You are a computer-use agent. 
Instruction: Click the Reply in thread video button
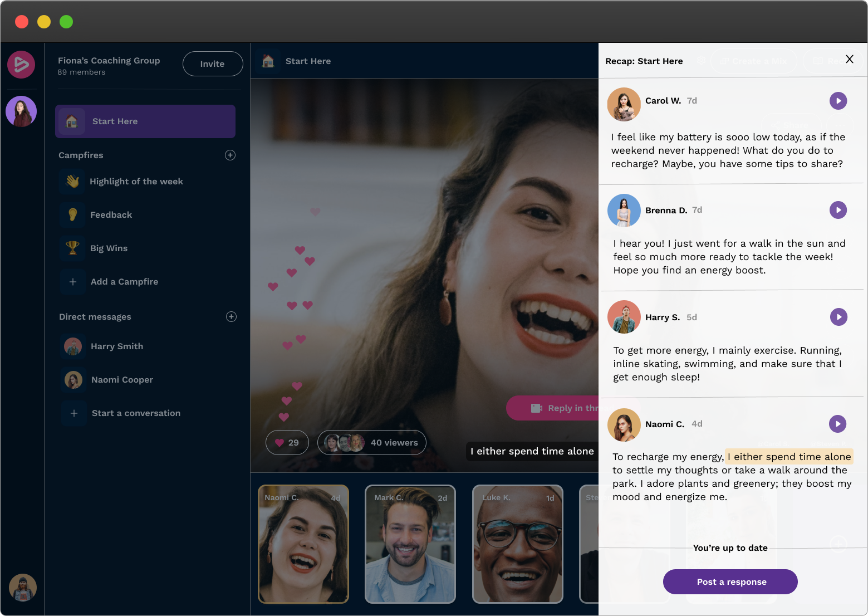point(552,408)
